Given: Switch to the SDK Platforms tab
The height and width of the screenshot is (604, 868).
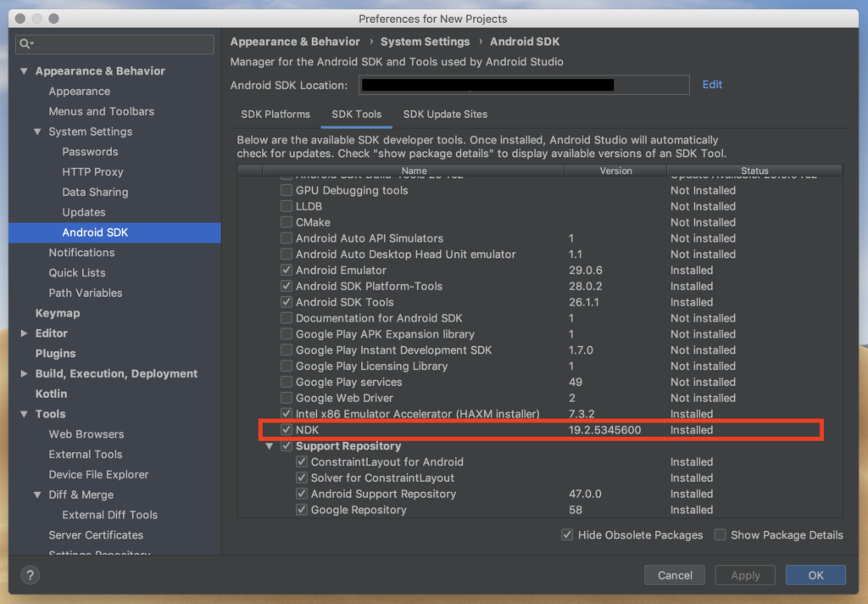Looking at the screenshot, I should [x=275, y=115].
